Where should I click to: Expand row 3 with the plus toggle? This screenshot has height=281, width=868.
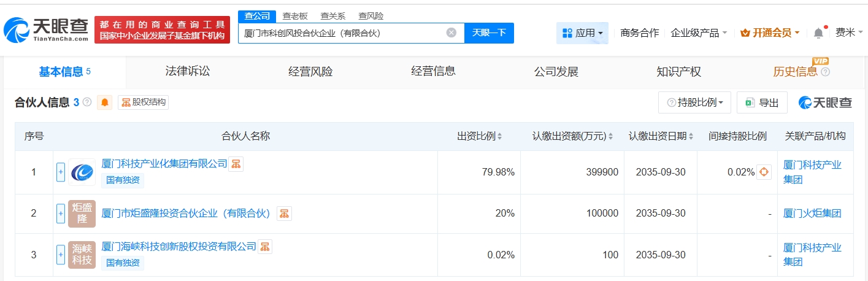[x=61, y=254]
